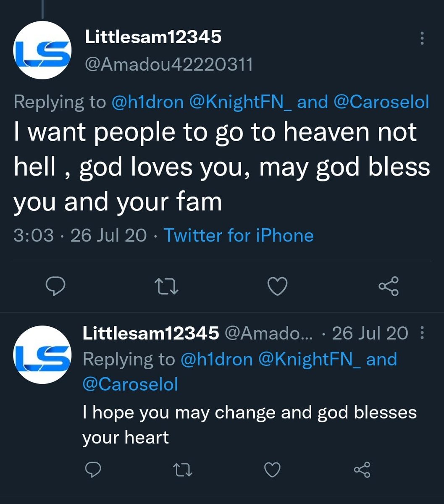Viewport: 444px width, 504px height.
Task: Open @KnightFN_ mention in main tweet
Action: (241, 102)
